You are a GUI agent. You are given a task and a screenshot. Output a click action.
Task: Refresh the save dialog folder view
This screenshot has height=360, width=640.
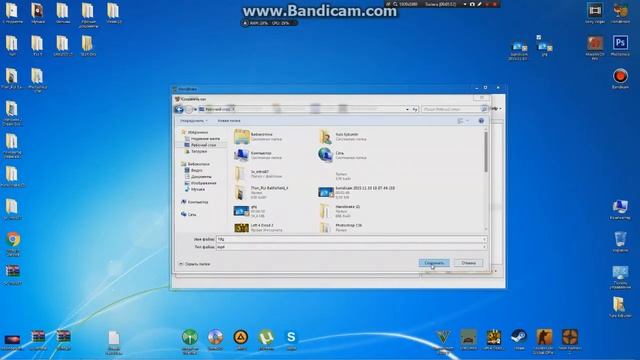pos(415,109)
